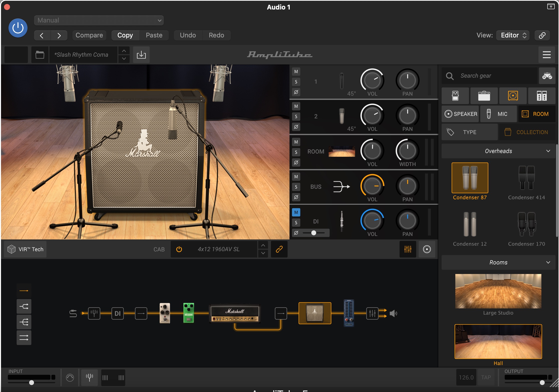Switch to the rack effects gear tab
Image resolution: width=559 pixels, height=392 pixels.
(542, 96)
